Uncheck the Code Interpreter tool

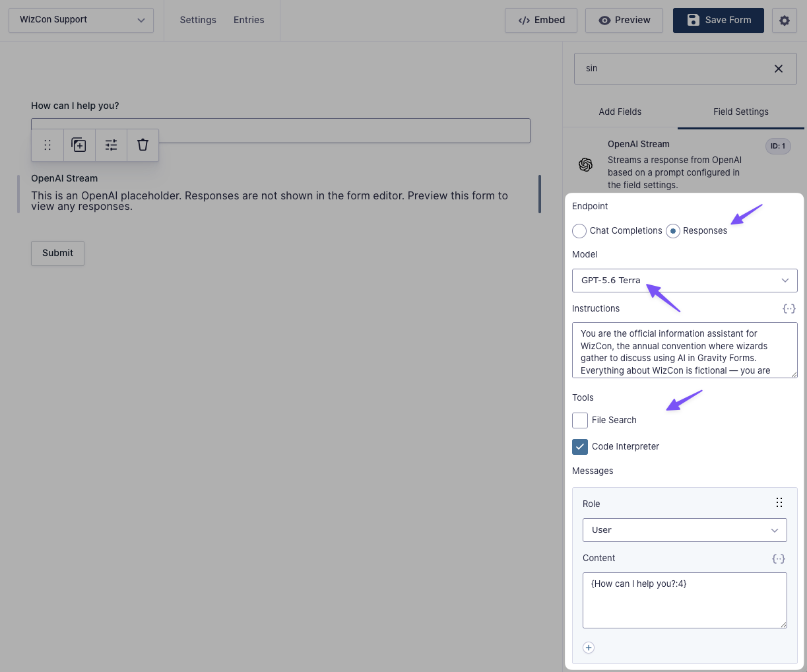580,447
